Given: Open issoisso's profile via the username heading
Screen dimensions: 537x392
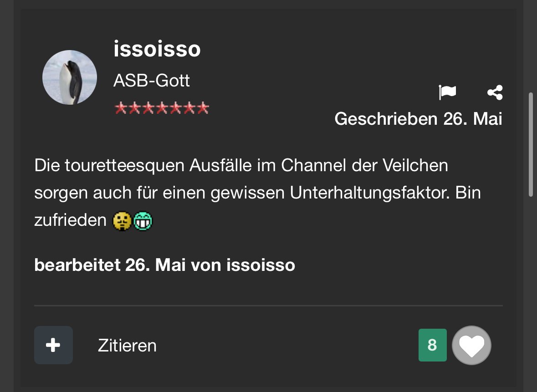Looking at the screenshot, I should [157, 49].
